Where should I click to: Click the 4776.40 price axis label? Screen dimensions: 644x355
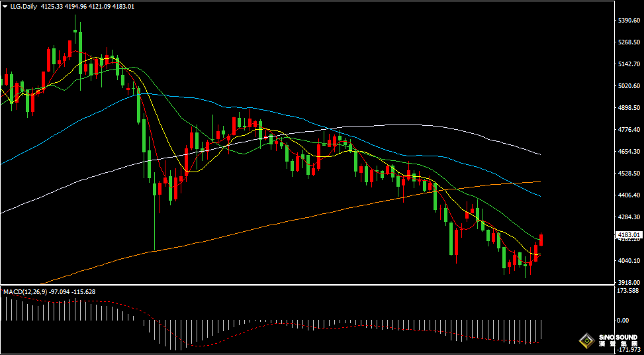(x=629, y=129)
